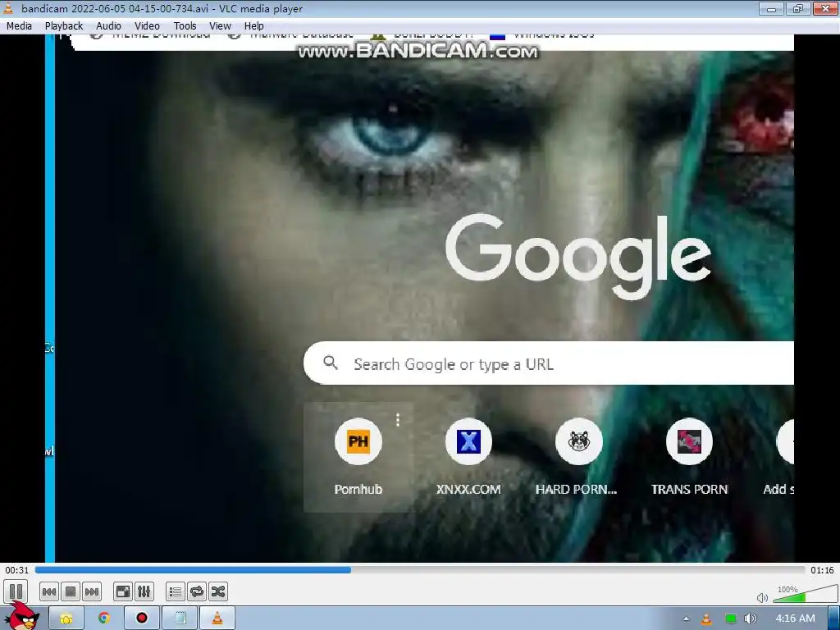Screen dimensions: 840x630
Task: Open the notepad taskbar icon
Action: pyautogui.click(x=180, y=619)
